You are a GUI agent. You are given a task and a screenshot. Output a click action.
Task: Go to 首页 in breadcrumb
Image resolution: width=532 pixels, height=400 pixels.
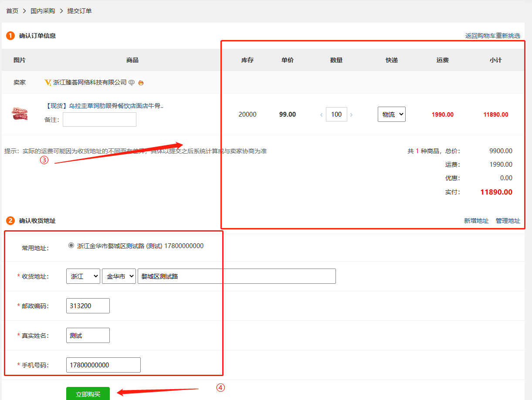(x=12, y=11)
